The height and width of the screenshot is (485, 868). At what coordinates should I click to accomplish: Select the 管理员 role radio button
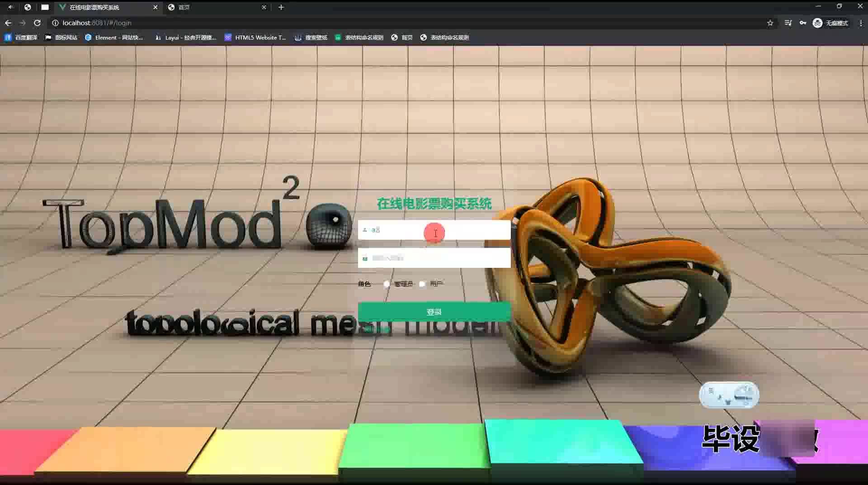pyautogui.click(x=387, y=284)
